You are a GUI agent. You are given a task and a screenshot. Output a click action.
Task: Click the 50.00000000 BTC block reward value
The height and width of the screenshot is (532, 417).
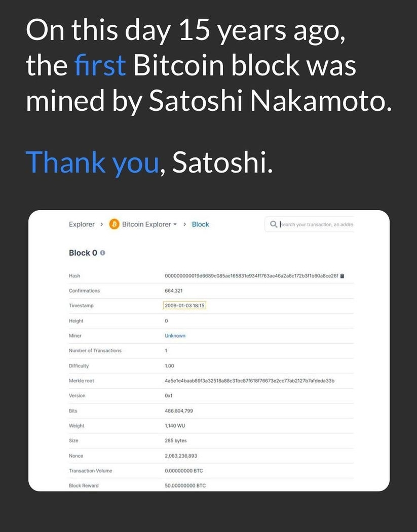185,485
